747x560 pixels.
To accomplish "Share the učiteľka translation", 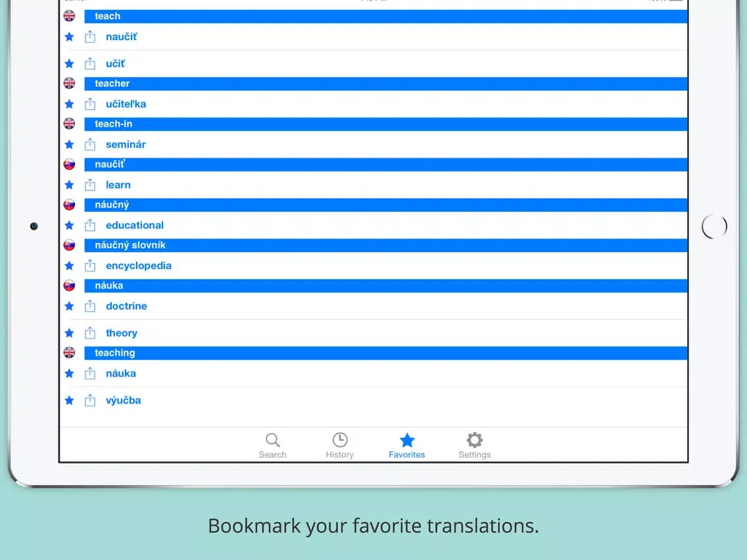I will 90,104.
